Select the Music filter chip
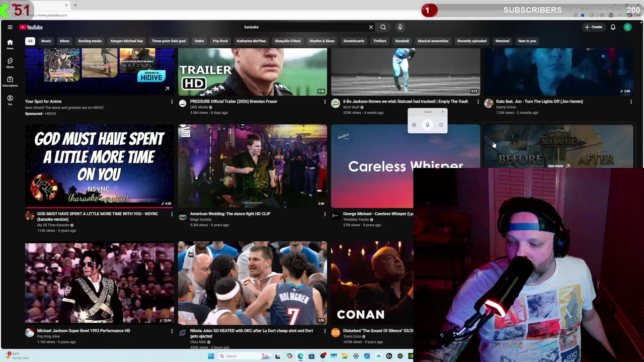Screen dimensions: 644x362 pyautogui.click(x=46, y=41)
